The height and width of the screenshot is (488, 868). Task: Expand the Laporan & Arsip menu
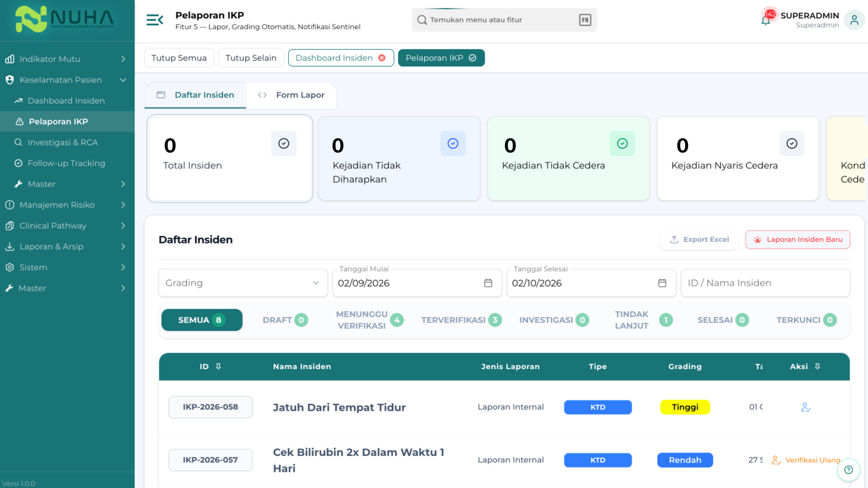coord(67,247)
